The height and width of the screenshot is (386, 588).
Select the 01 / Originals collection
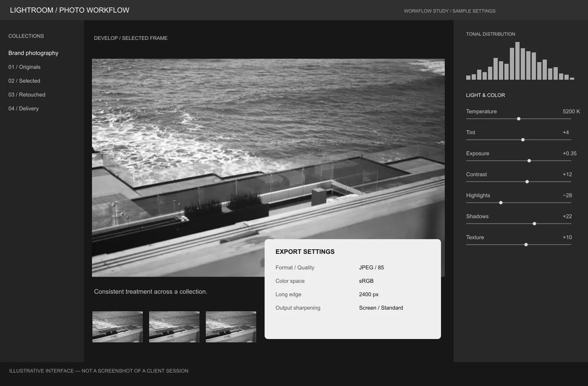click(x=24, y=67)
